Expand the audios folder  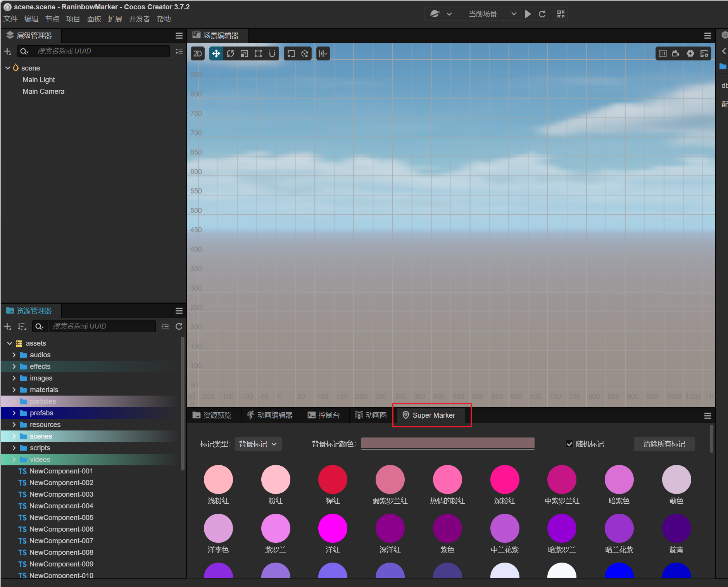tap(14, 355)
